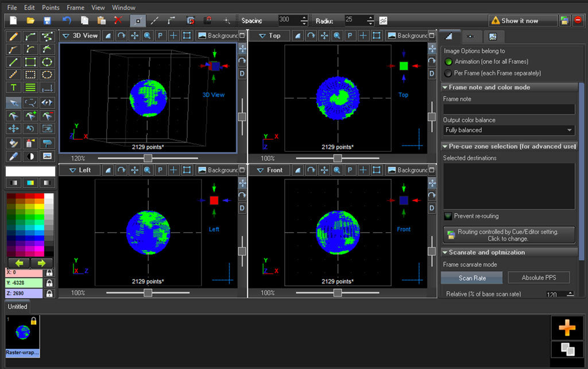Open the Frame menu
The width and height of the screenshot is (588, 369).
click(75, 7)
